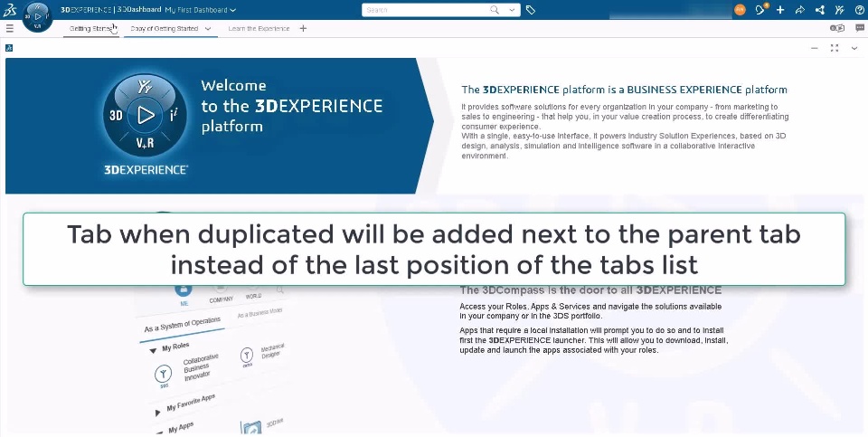Switch to the Getting Started tab
This screenshot has width=868, height=437.
(x=90, y=28)
